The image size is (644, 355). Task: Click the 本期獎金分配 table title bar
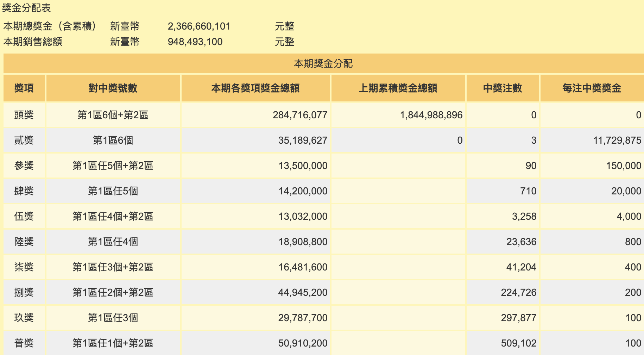pyautogui.click(x=323, y=64)
